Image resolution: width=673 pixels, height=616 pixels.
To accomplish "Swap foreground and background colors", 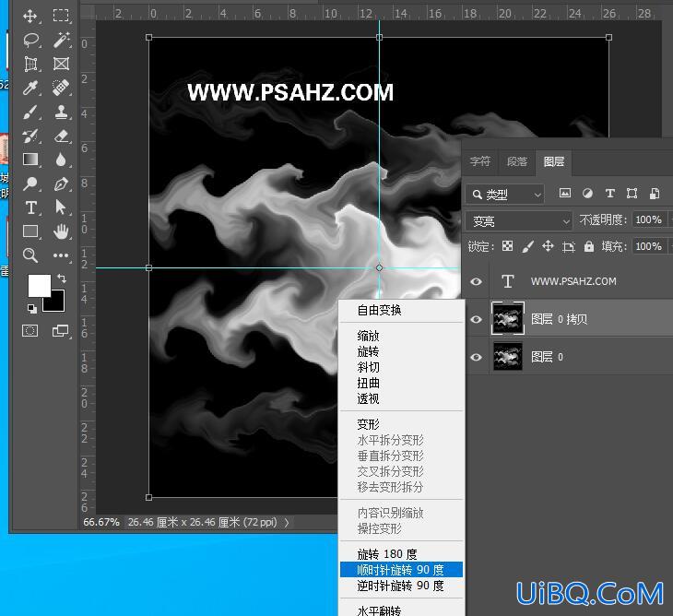I will tap(63, 278).
